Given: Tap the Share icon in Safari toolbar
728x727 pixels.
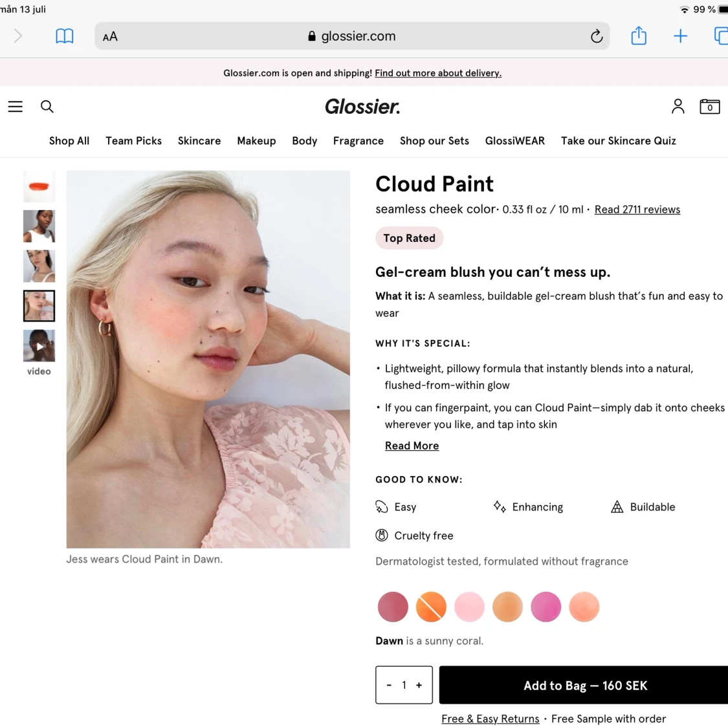Looking at the screenshot, I should pos(639,36).
